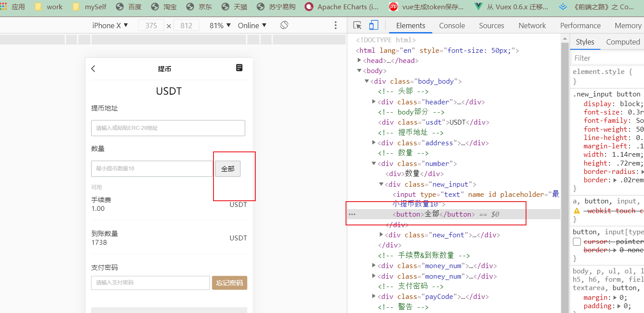Switch to the Performance tab
The width and height of the screenshot is (644, 313).
click(x=580, y=26)
